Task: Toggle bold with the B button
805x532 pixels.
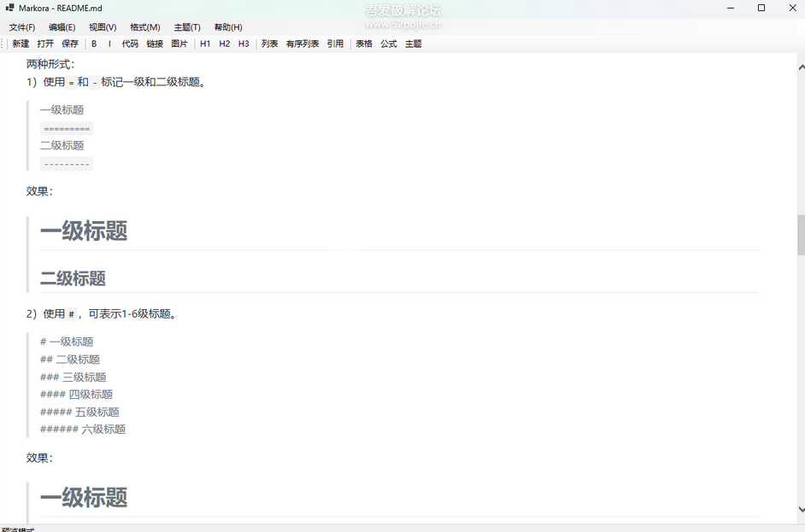Action: coord(94,44)
